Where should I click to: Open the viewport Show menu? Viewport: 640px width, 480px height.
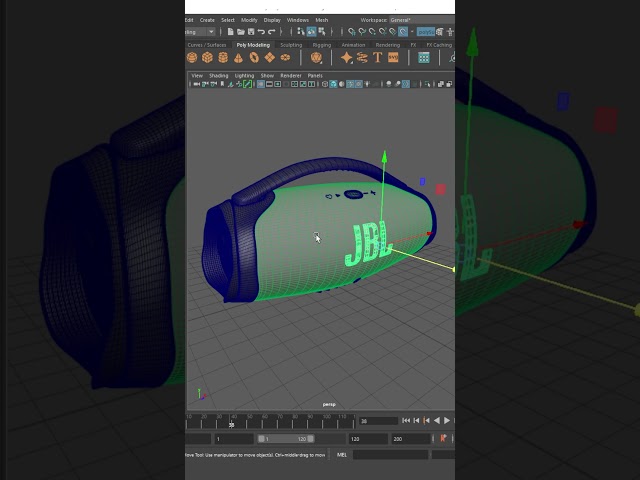267,76
